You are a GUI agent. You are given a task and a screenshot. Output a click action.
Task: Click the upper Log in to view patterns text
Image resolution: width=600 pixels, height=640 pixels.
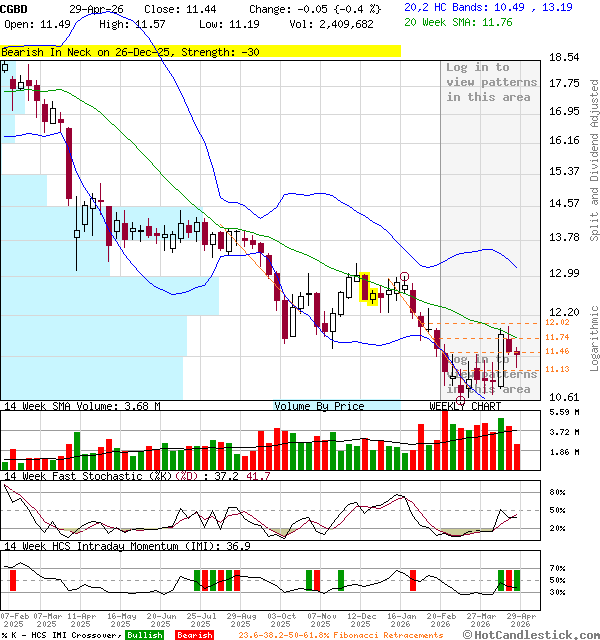coord(491,82)
